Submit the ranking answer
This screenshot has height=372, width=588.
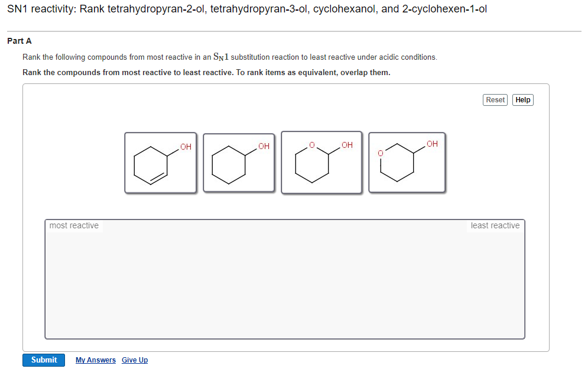(43, 360)
